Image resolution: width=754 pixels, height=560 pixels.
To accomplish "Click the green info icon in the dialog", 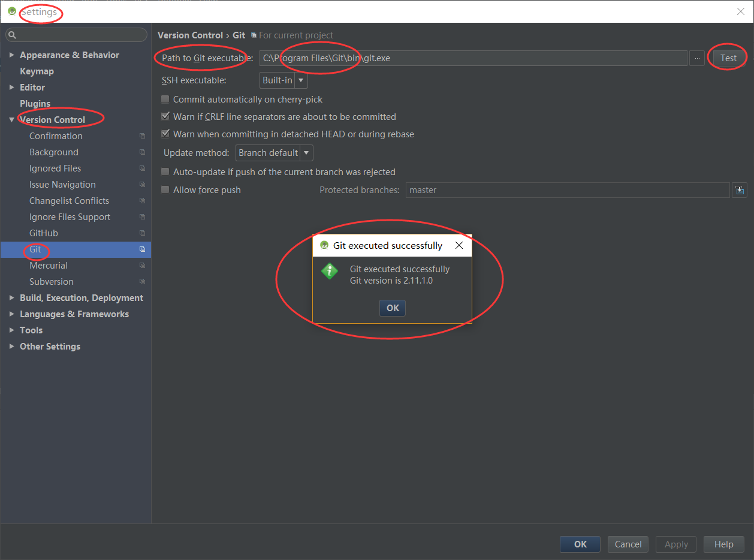I will [330, 271].
